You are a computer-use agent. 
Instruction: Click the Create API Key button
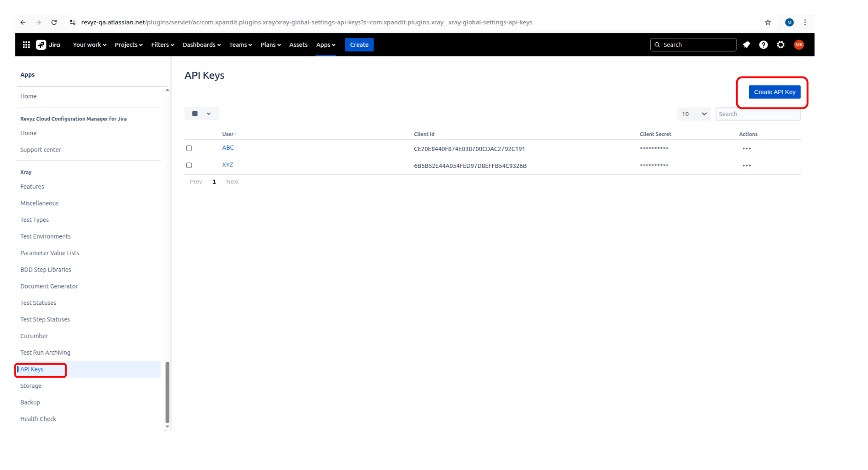tap(774, 92)
